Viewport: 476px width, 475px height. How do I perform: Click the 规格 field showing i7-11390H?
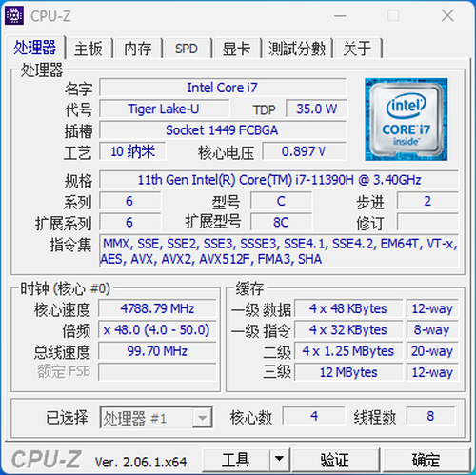(x=279, y=180)
